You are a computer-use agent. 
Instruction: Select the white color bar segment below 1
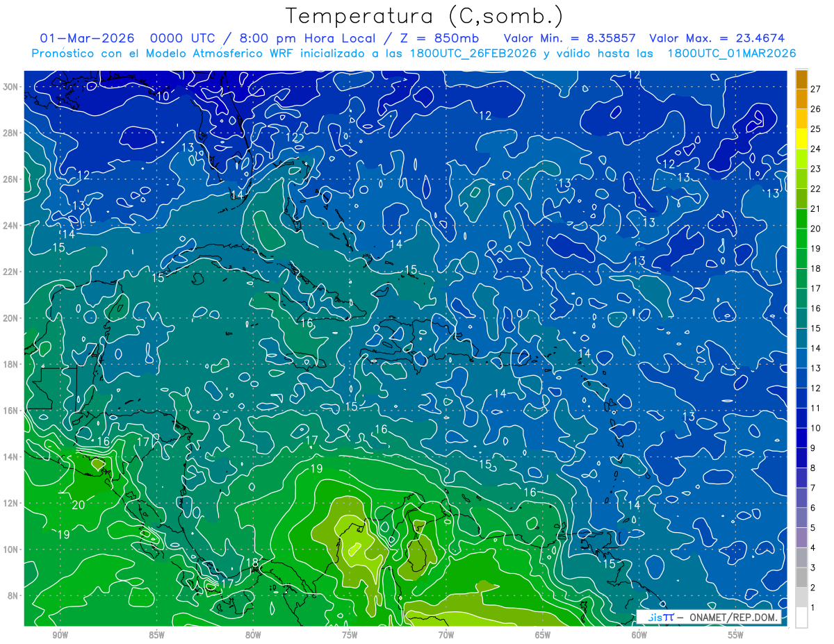click(x=801, y=618)
